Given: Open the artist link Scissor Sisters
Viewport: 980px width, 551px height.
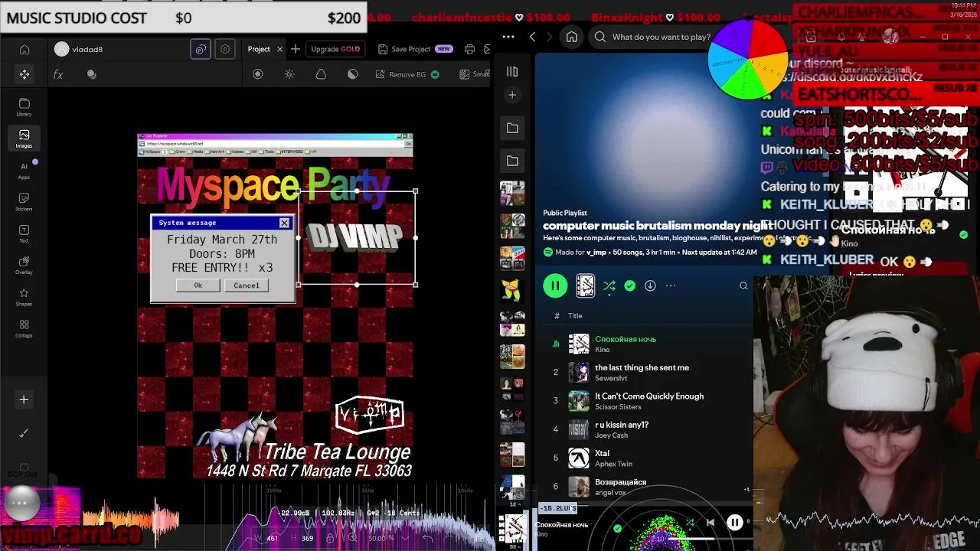Looking at the screenshot, I should click(618, 406).
